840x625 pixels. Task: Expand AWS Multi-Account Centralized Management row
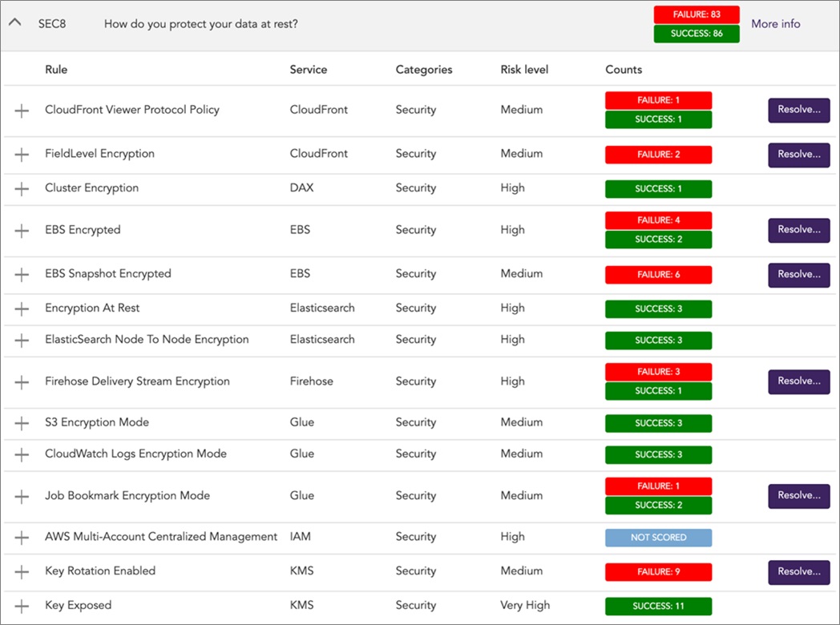point(22,538)
